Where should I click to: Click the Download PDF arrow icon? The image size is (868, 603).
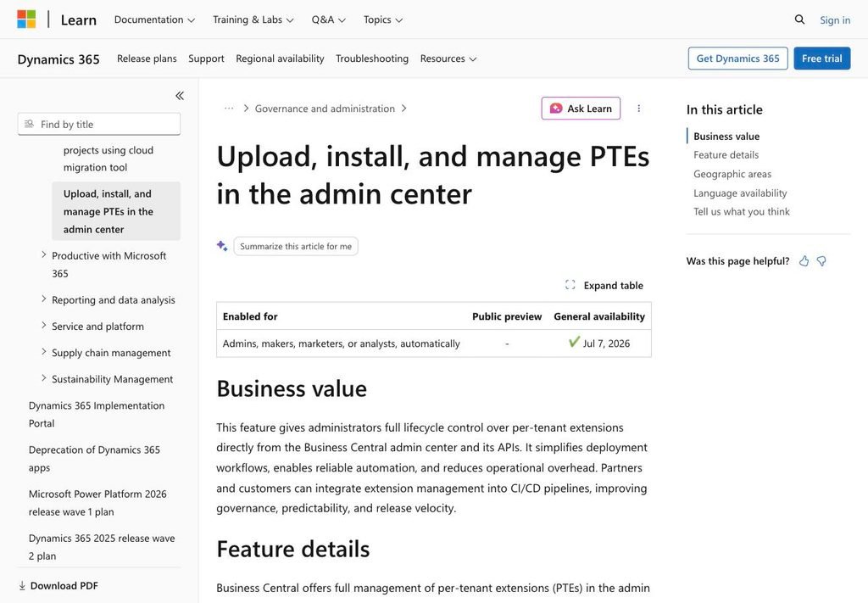(22, 586)
